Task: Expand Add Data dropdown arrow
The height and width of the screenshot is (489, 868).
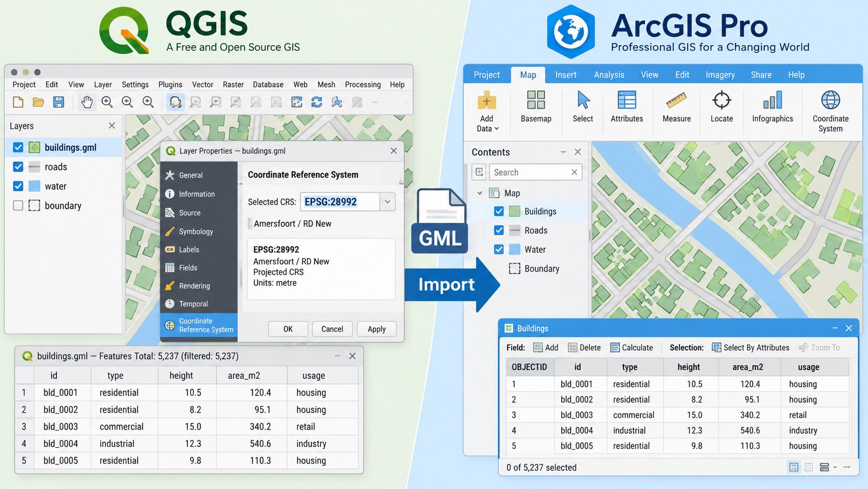Action: pos(497,129)
